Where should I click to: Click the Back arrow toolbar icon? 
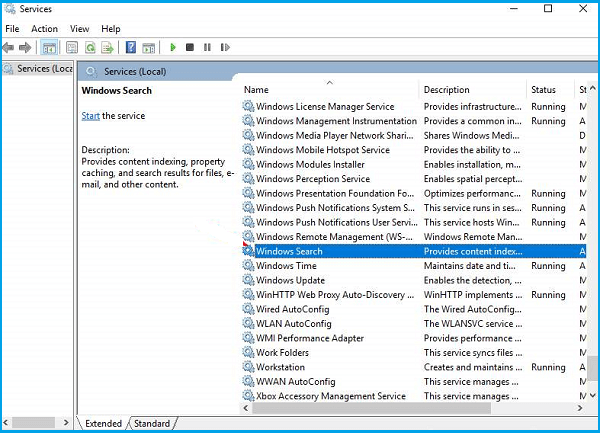(10, 47)
